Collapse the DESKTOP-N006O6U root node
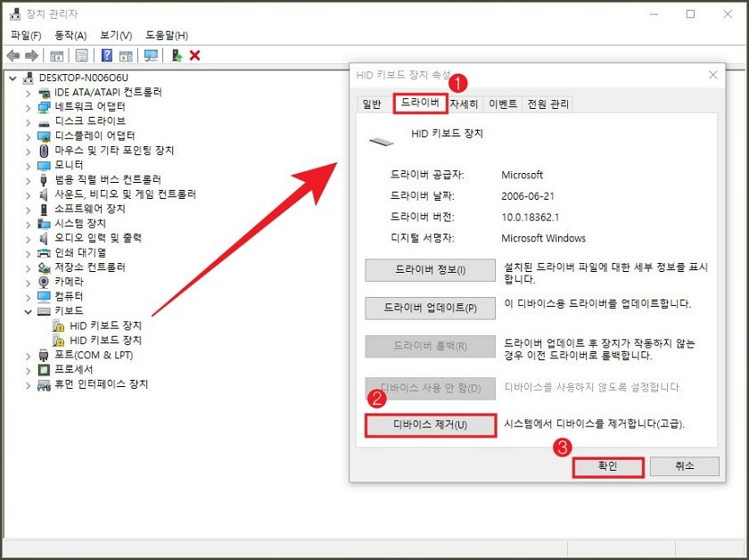Image resolution: width=749 pixels, height=560 pixels. pos(13,78)
